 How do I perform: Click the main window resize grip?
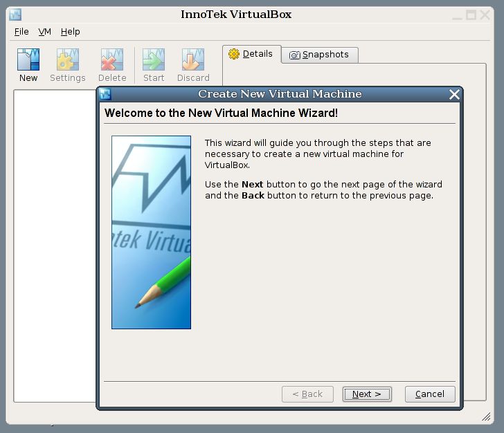tap(486, 416)
